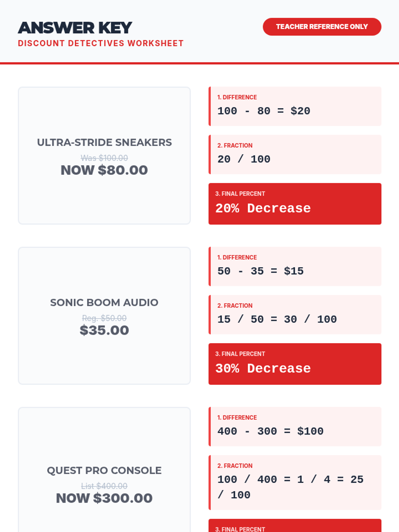Select the NOW $300.00 sale price
The width and height of the screenshot is (399, 532).
pos(104,498)
